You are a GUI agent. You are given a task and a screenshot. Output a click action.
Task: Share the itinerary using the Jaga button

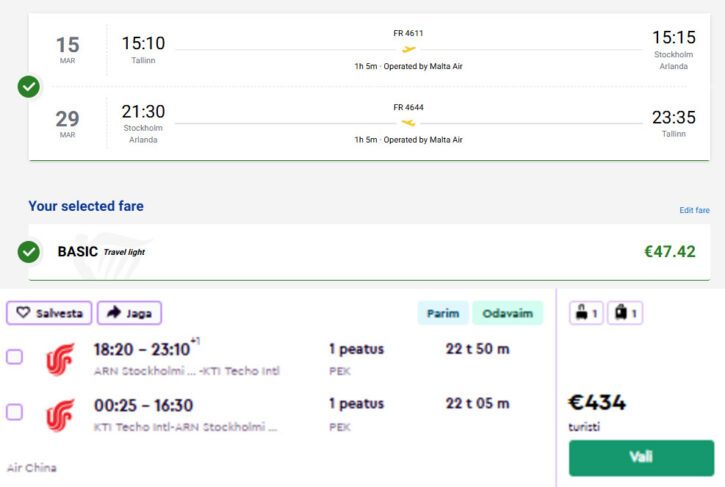pyautogui.click(x=129, y=313)
